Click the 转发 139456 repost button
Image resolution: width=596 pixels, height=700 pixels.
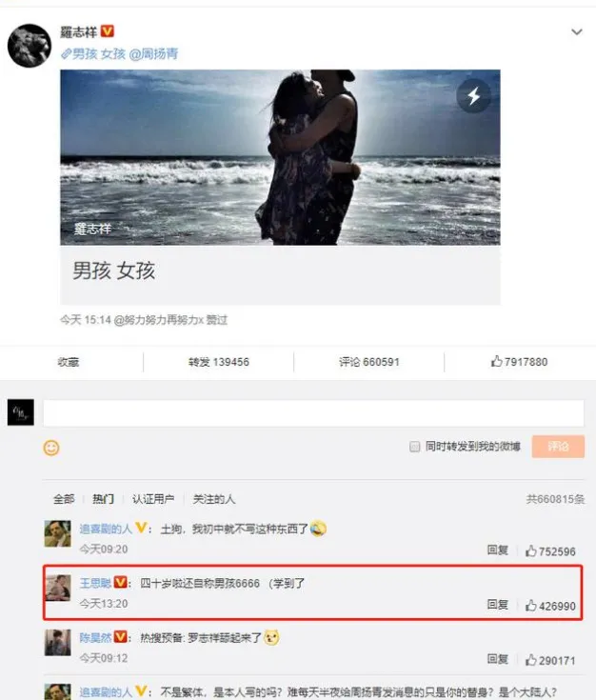(x=218, y=362)
